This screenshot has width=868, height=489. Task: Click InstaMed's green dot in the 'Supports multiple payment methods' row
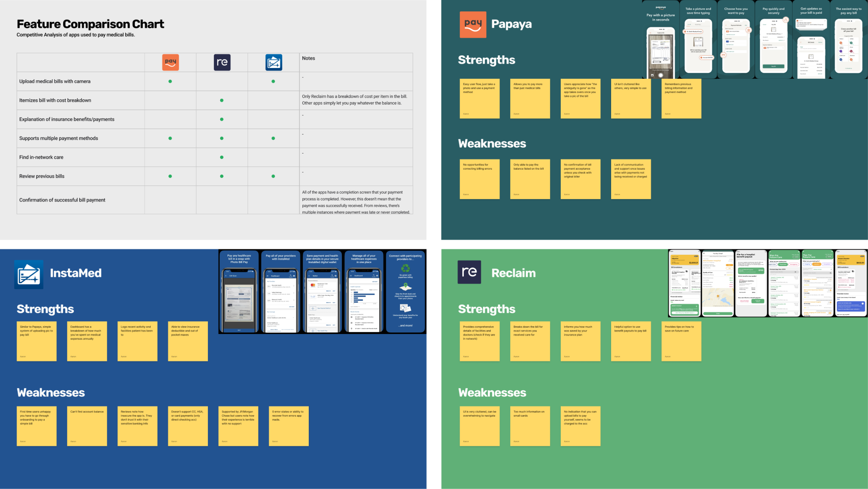point(273,138)
